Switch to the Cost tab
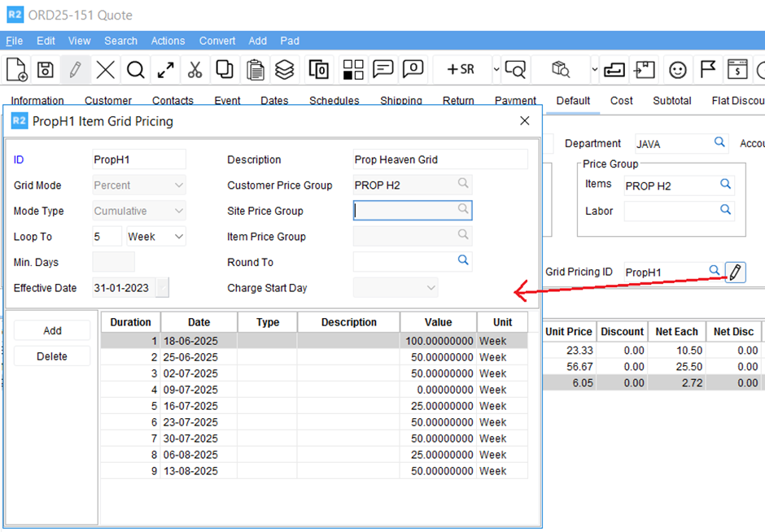Image resolution: width=765 pixels, height=532 pixels. tap(621, 101)
